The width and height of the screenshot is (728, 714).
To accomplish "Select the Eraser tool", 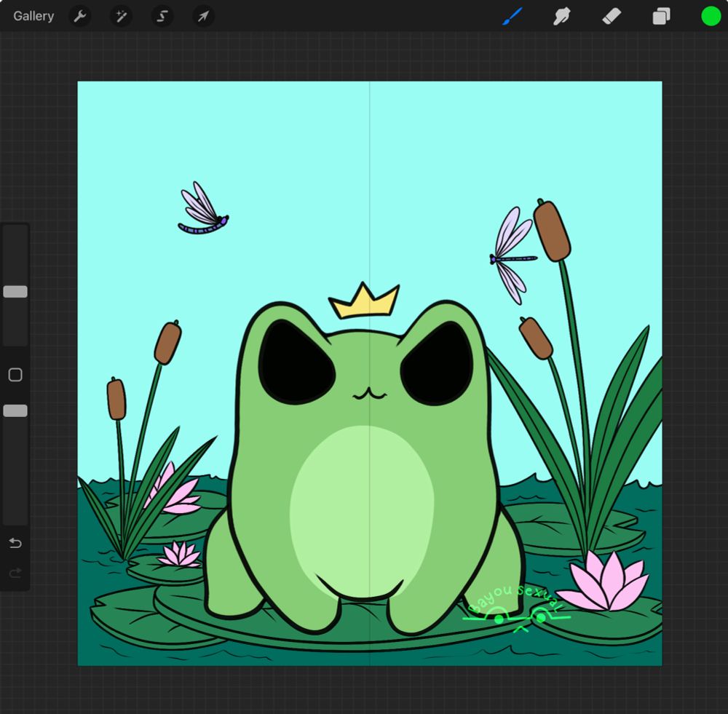I will pos(612,16).
